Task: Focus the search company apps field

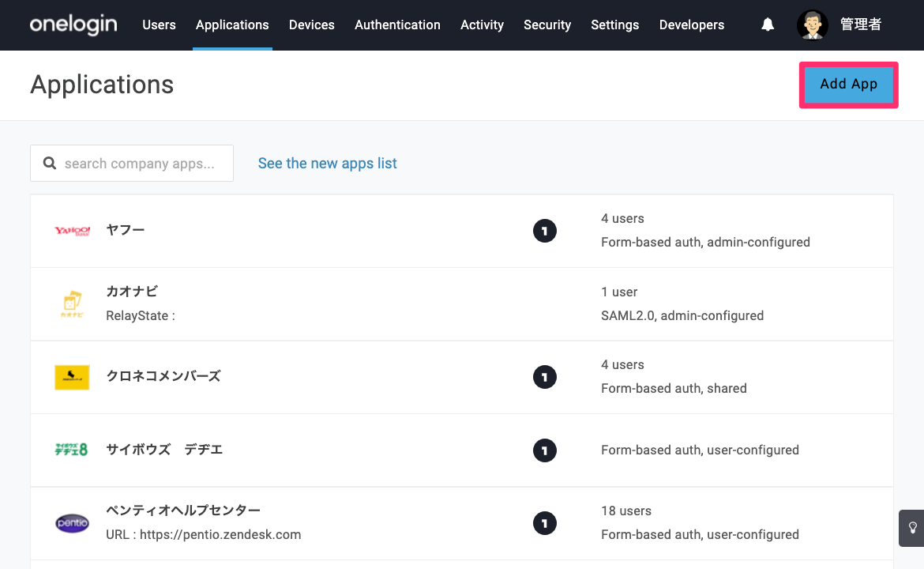Action: pos(132,164)
